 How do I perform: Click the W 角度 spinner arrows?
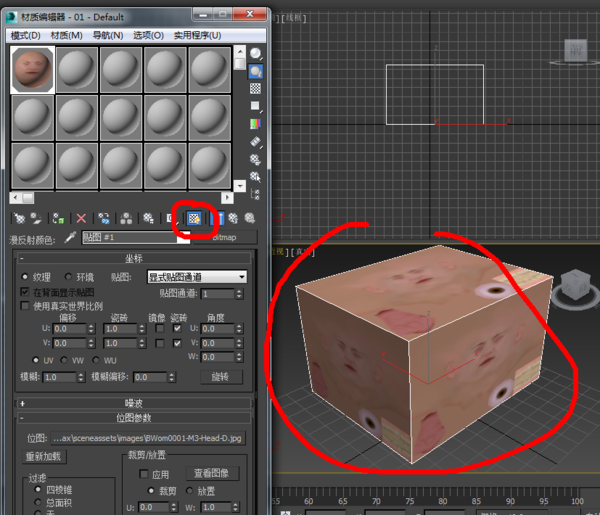pos(239,357)
